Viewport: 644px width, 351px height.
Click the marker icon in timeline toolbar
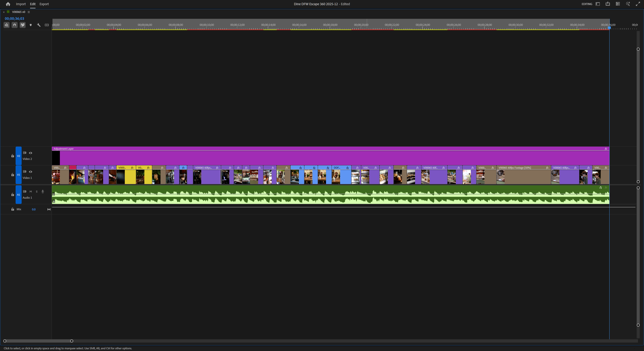coord(31,25)
